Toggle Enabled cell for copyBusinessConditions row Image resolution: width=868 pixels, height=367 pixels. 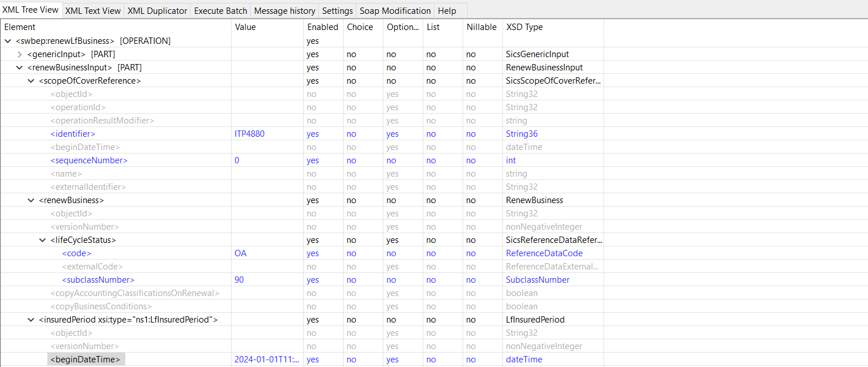point(311,306)
